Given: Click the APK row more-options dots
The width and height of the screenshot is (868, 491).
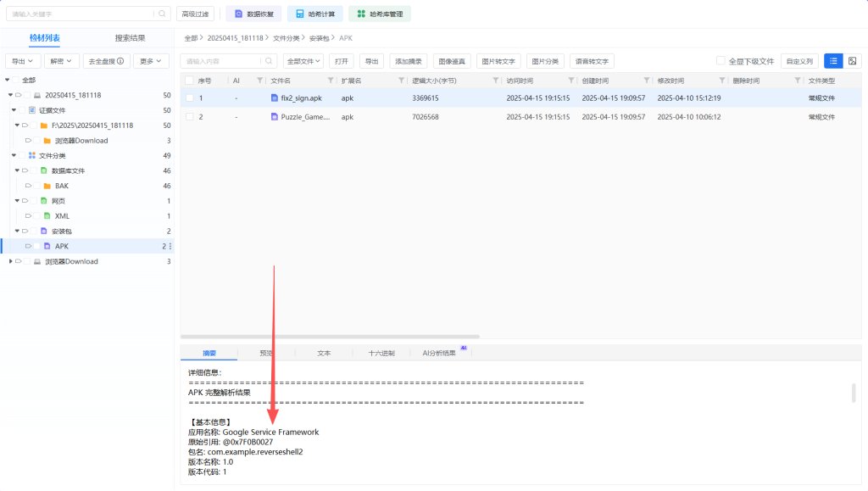Looking at the screenshot, I should click(x=170, y=246).
